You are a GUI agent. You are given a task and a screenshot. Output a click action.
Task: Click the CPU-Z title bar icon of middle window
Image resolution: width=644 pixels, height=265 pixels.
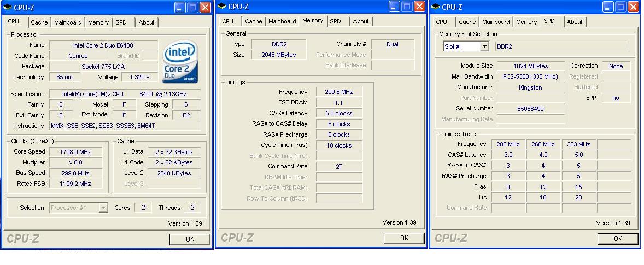click(222, 6)
